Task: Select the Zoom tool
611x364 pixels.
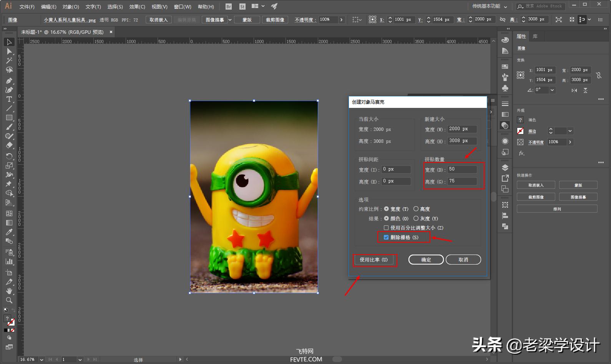Action: pyautogui.click(x=9, y=300)
